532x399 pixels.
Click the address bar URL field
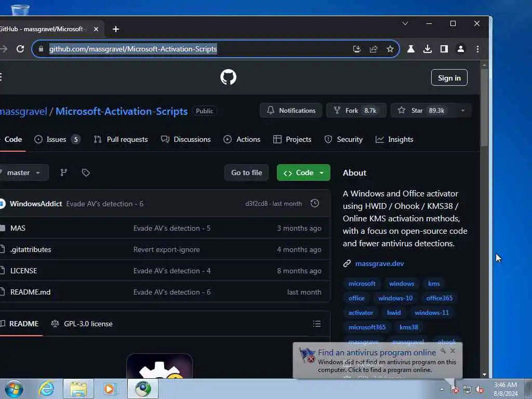click(216, 49)
